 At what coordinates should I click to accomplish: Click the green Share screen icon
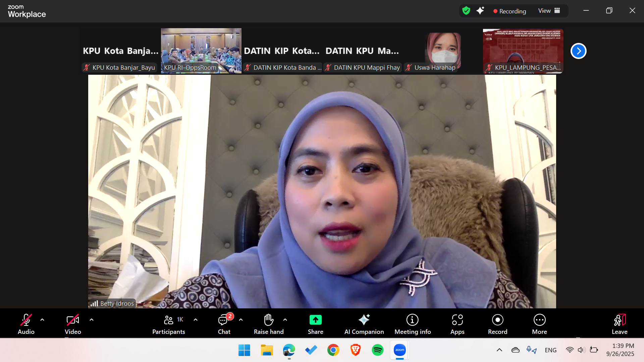click(315, 320)
